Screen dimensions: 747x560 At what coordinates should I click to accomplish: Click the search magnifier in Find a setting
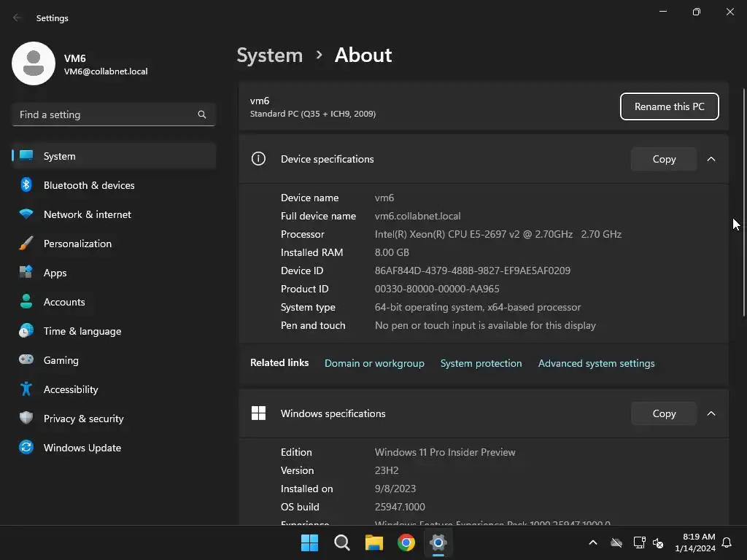[x=202, y=114]
